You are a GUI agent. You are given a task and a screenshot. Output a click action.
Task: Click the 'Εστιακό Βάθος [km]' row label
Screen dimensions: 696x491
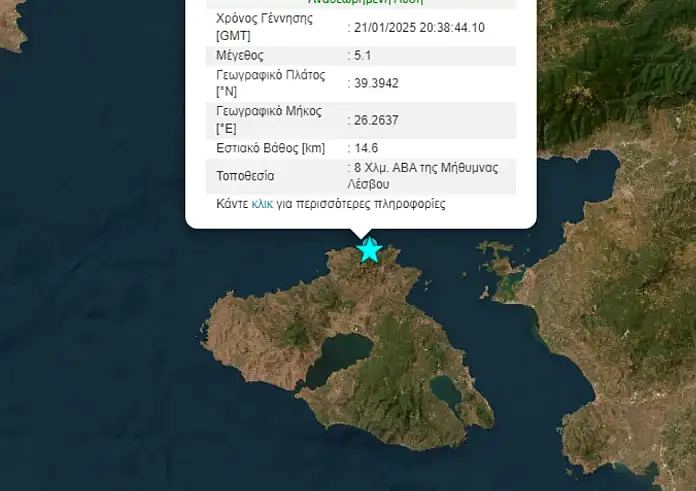(269, 147)
